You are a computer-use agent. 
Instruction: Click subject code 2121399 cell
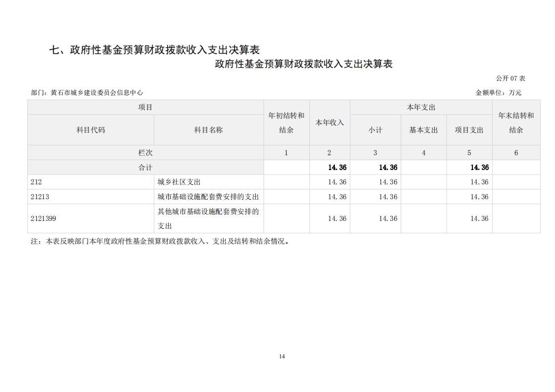pyautogui.click(x=43, y=218)
